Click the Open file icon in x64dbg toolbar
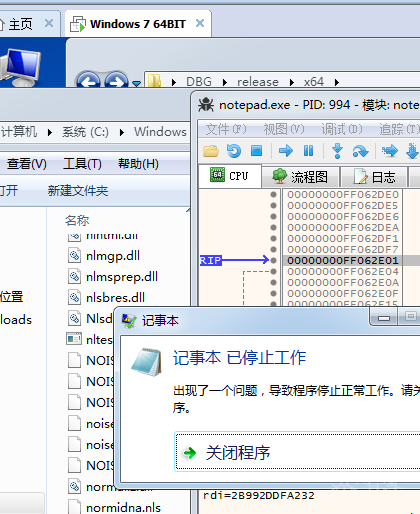This screenshot has height=514, width=420. point(211,151)
